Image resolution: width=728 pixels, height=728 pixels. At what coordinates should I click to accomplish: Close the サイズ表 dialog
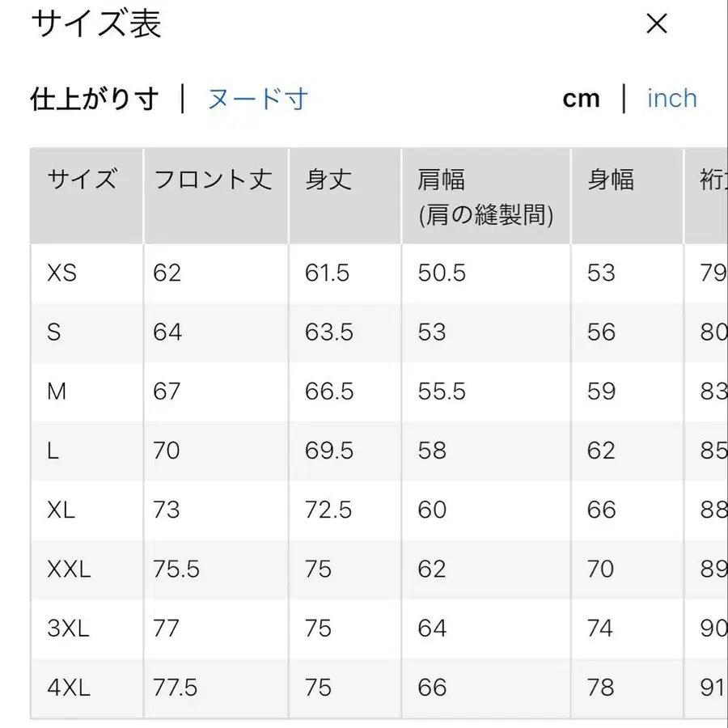(657, 24)
